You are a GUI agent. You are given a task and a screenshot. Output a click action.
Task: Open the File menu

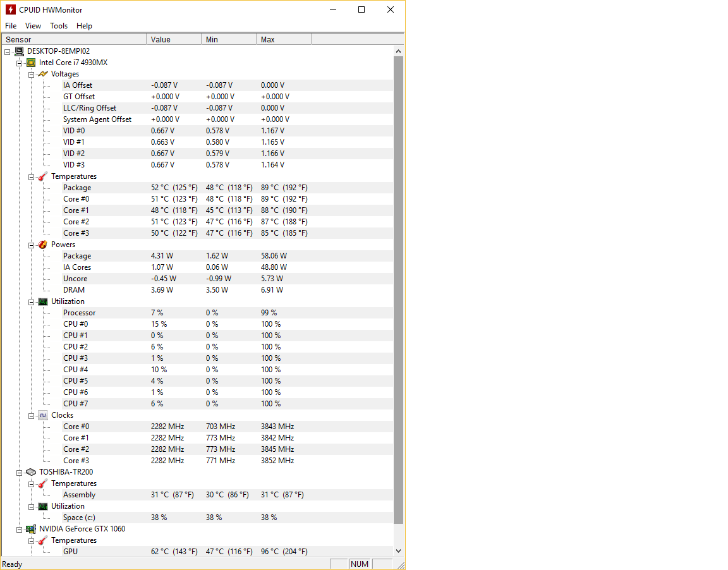pos(11,26)
